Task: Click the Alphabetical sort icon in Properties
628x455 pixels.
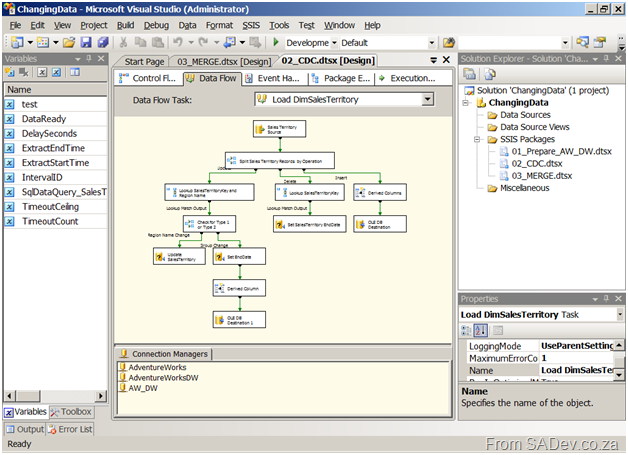Action: (x=481, y=330)
